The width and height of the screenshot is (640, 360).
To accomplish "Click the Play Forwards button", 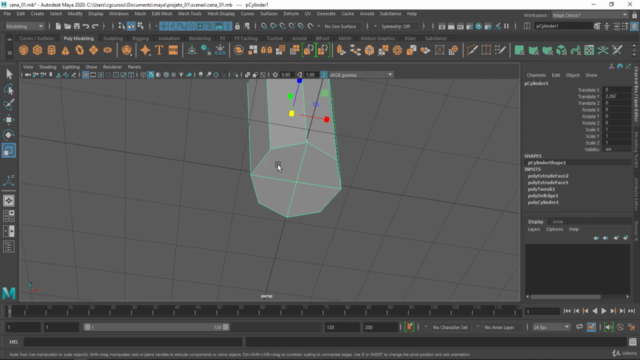I will tap(604, 311).
